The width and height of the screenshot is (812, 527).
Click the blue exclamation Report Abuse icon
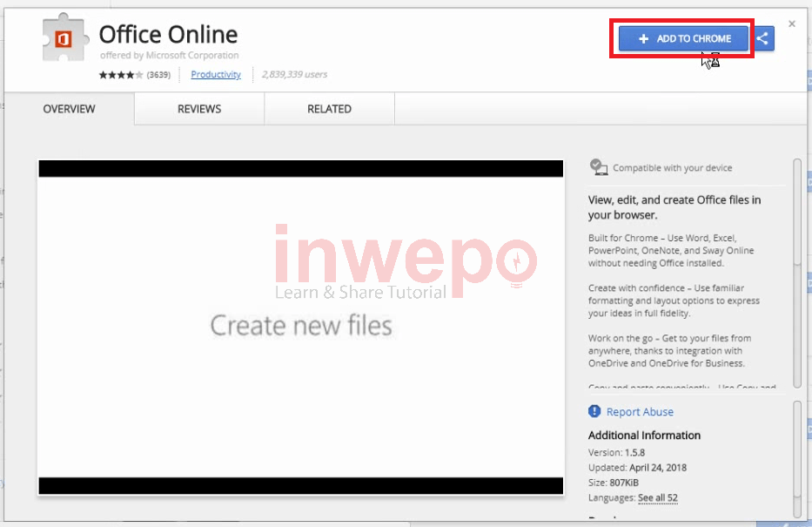(x=594, y=411)
